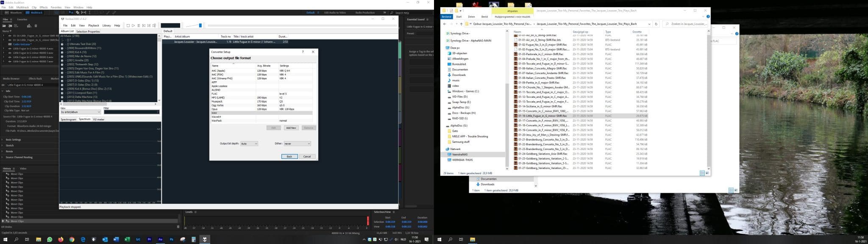Click the Filter input field in foobar2000
The height and width of the screenshot is (244, 868).
131,112
